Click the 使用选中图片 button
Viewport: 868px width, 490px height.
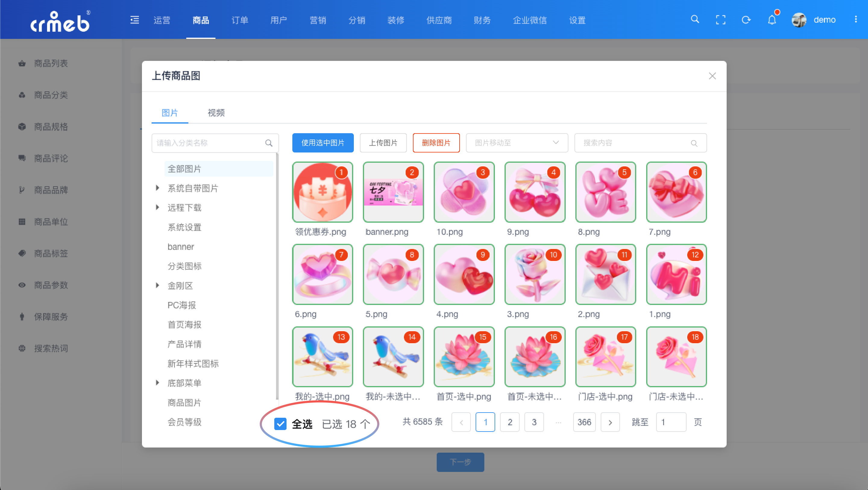coord(322,143)
